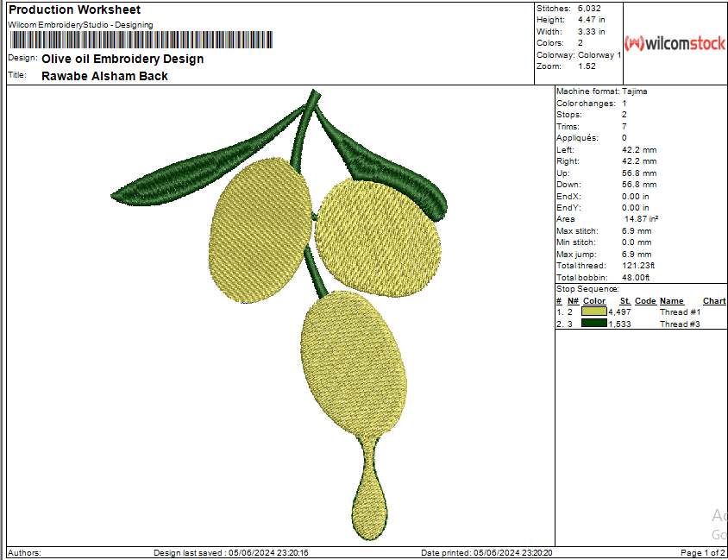Click the Max stitch 6.9 mm value
The height and width of the screenshot is (560, 728).
(637, 230)
